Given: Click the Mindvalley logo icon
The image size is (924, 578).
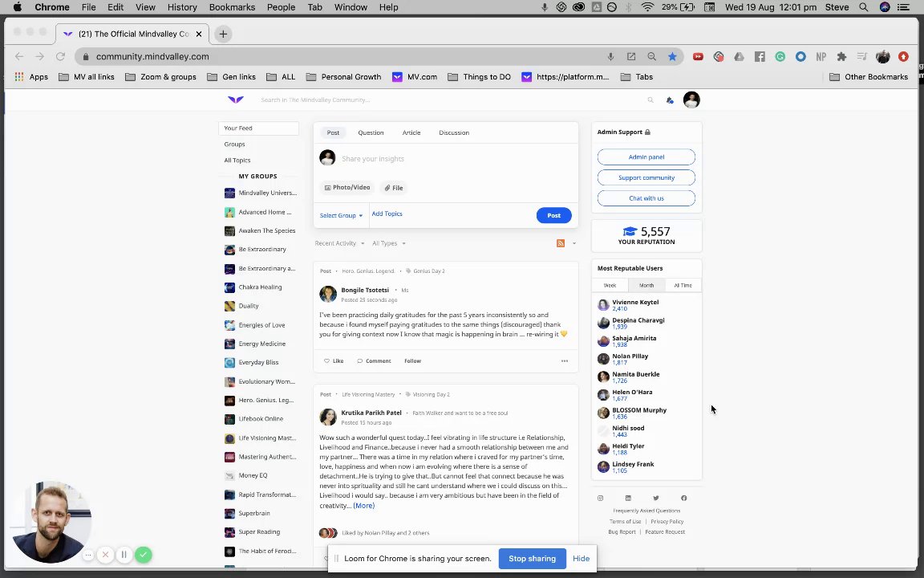Looking at the screenshot, I should point(236,100).
